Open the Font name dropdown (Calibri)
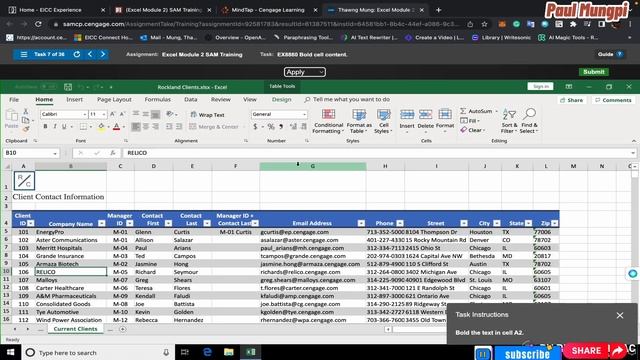This screenshot has height=360, width=640. tap(84, 115)
